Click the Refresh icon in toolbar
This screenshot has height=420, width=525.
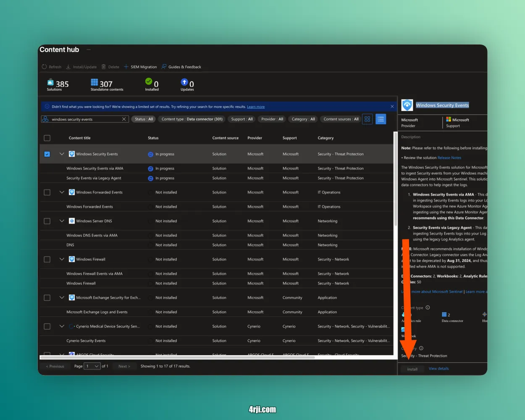44,67
